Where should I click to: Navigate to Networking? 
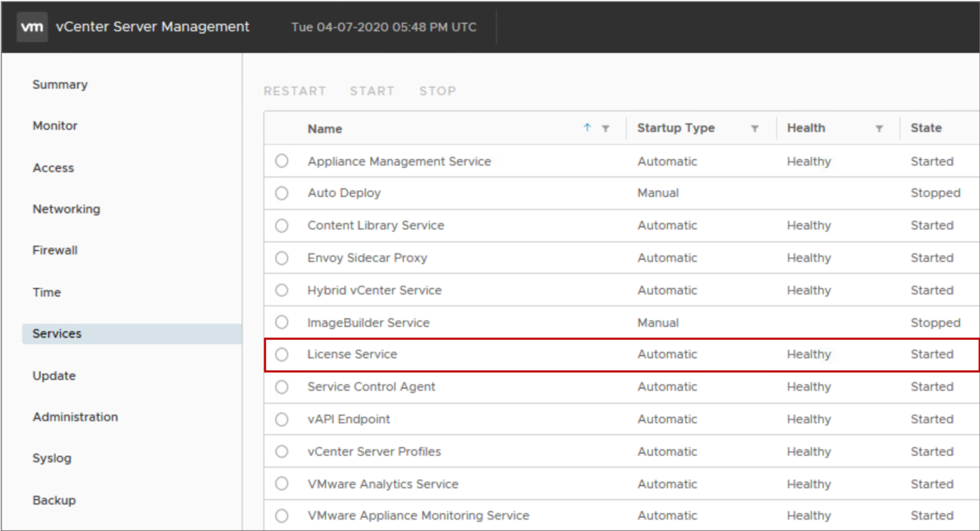click(66, 209)
